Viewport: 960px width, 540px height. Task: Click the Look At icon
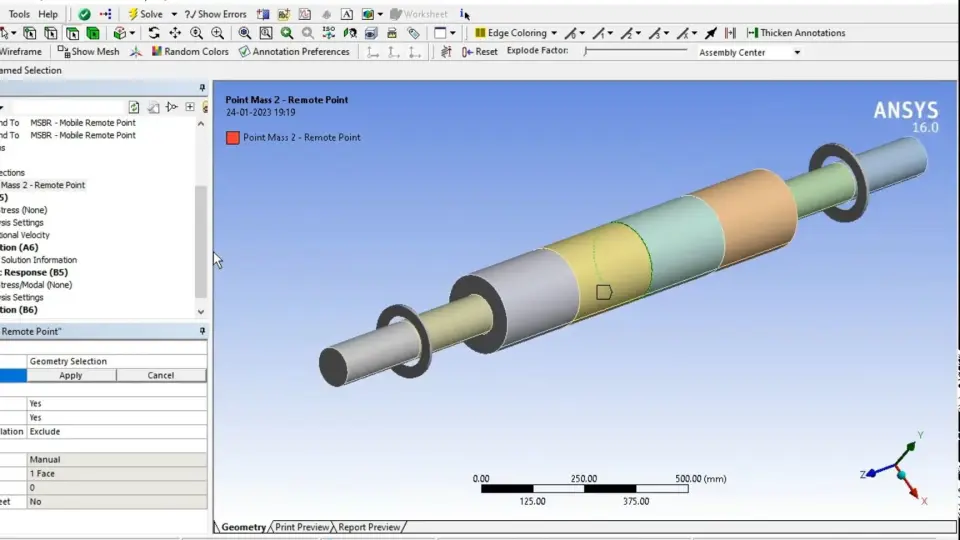350,33
